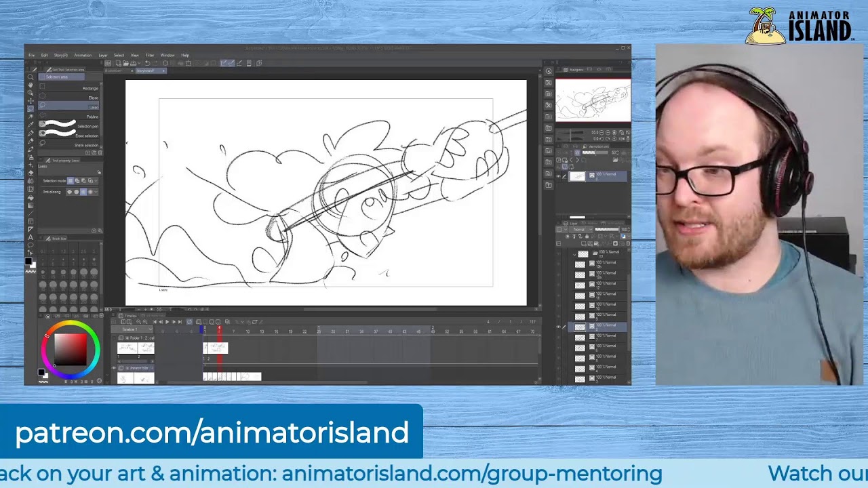The height and width of the screenshot is (488, 868).
Task: Choose the Ellipse selection sub tool
Action: [68, 98]
